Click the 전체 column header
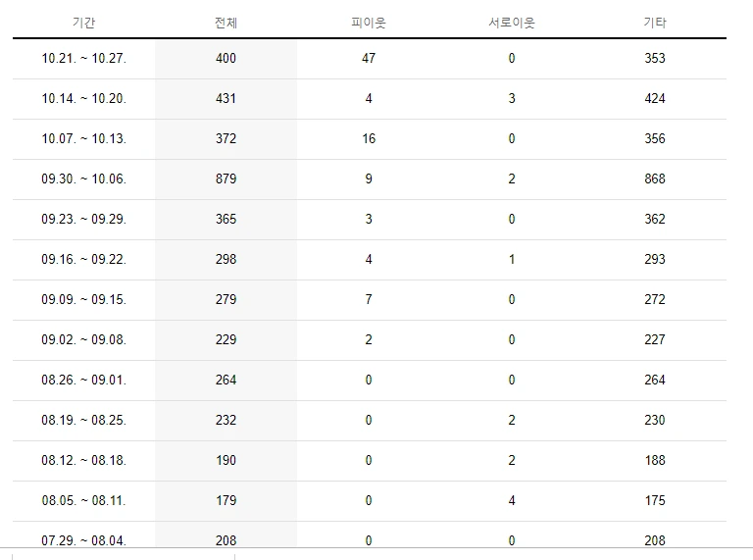Screen dimensions: 753x560 [x=226, y=23]
